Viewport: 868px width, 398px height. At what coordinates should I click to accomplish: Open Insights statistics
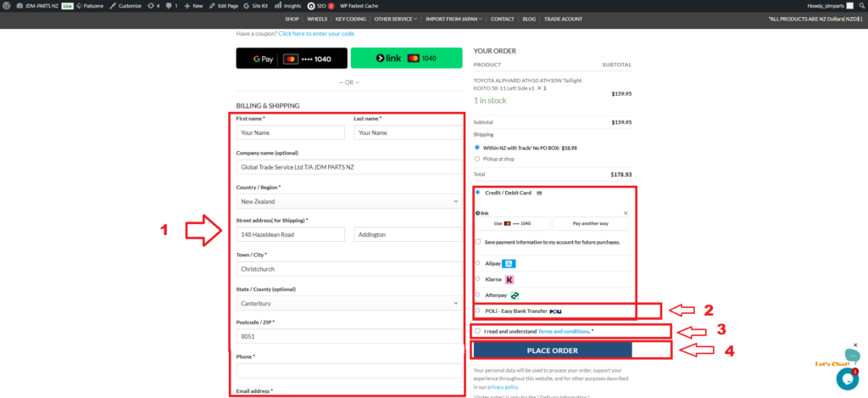288,6
